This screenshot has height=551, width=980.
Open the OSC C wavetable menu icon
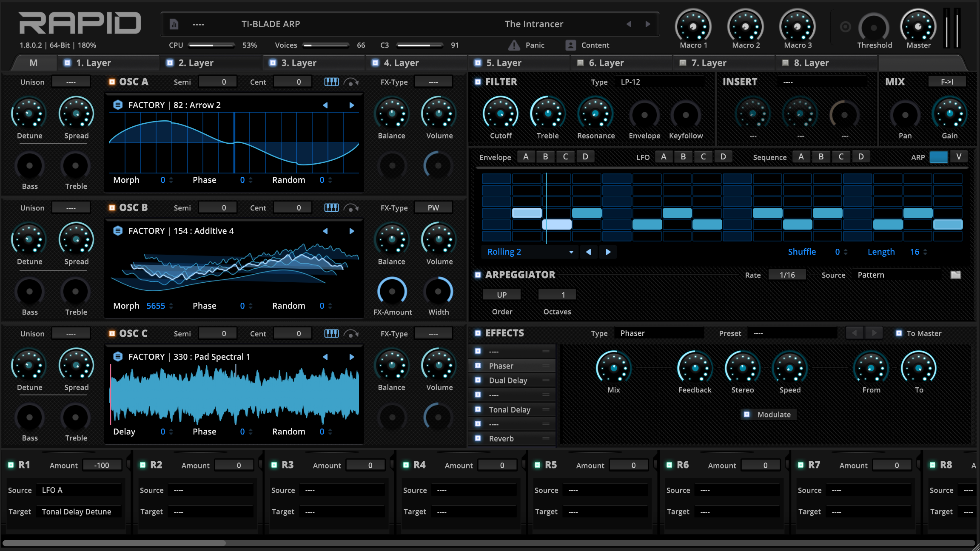[118, 356]
